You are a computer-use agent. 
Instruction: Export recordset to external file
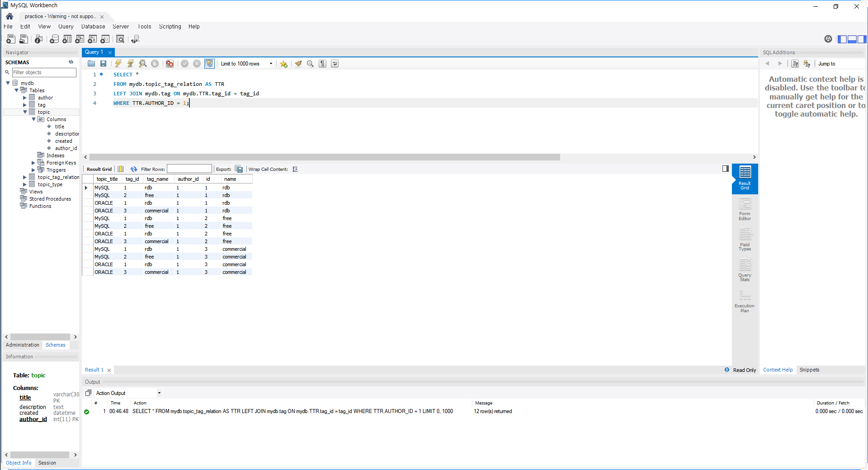click(239, 169)
